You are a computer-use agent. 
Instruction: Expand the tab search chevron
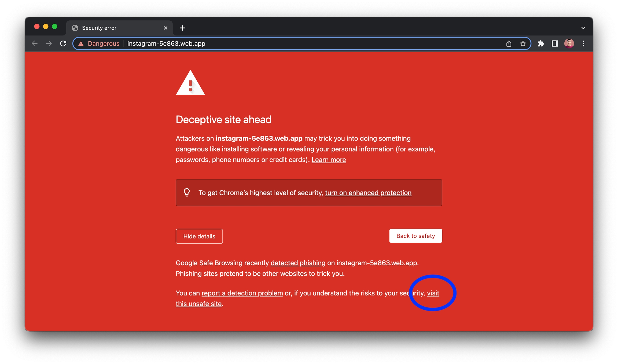pos(583,28)
